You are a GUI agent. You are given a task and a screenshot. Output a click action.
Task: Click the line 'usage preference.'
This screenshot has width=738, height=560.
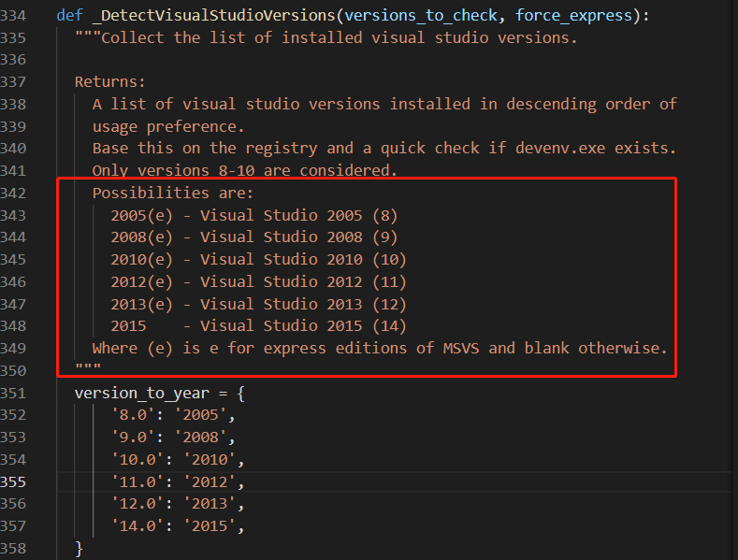point(168,126)
